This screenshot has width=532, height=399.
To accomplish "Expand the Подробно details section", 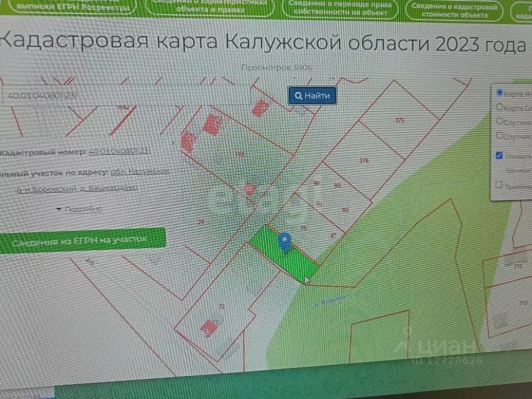I will (79, 209).
